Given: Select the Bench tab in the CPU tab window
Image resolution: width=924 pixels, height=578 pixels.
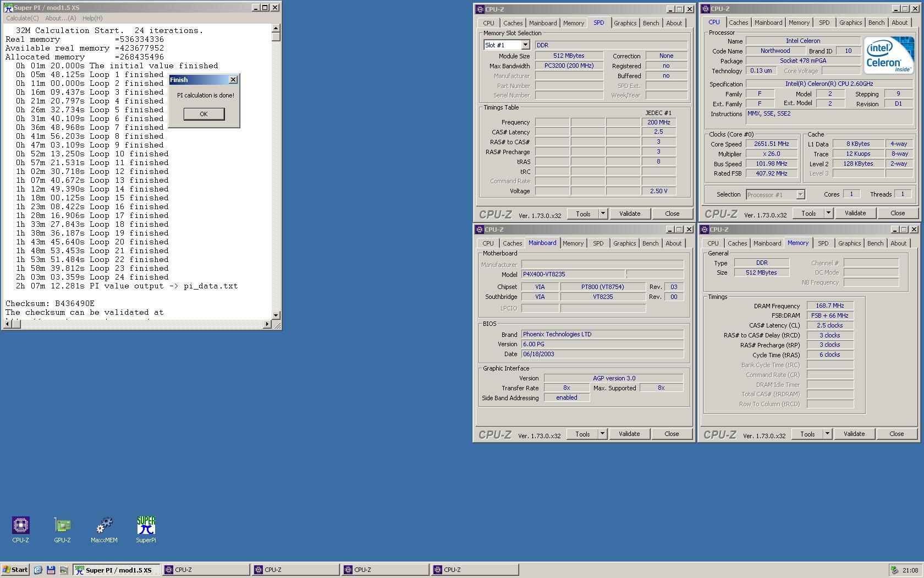Looking at the screenshot, I should (x=876, y=23).
